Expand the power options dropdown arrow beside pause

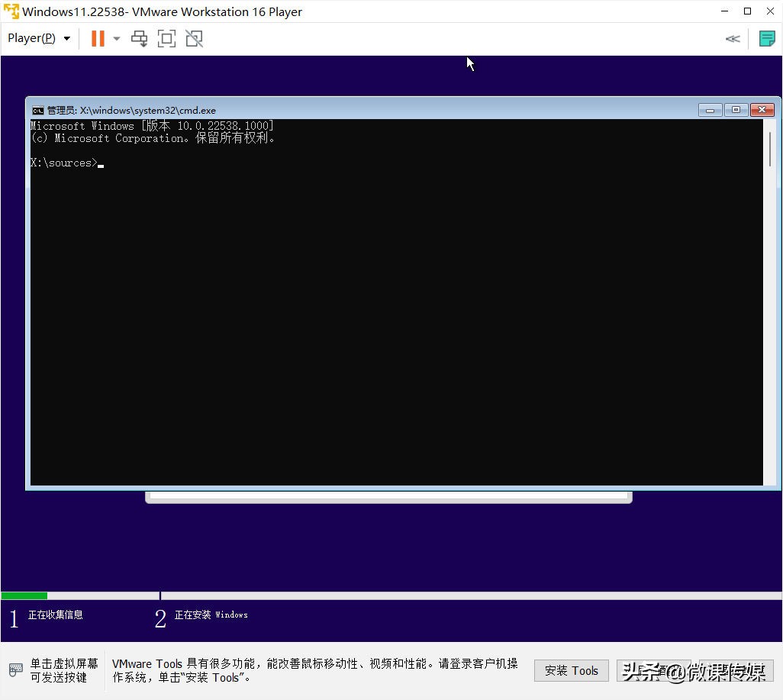click(116, 38)
